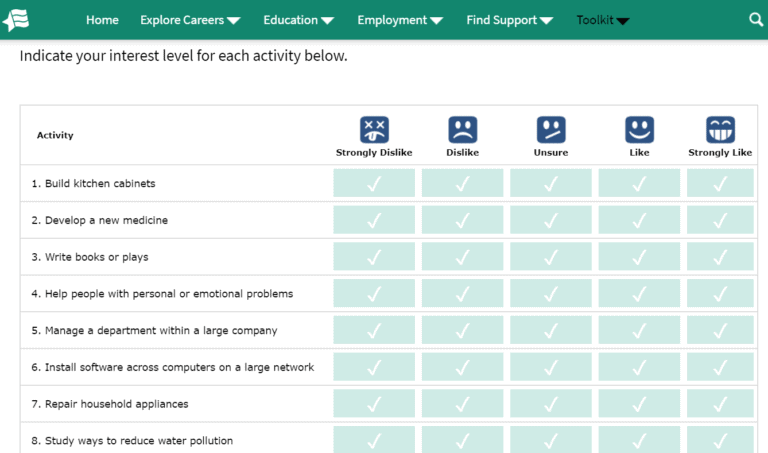The width and height of the screenshot is (768, 453).
Task: Click the site logo in header
Action: pos(17,19)
